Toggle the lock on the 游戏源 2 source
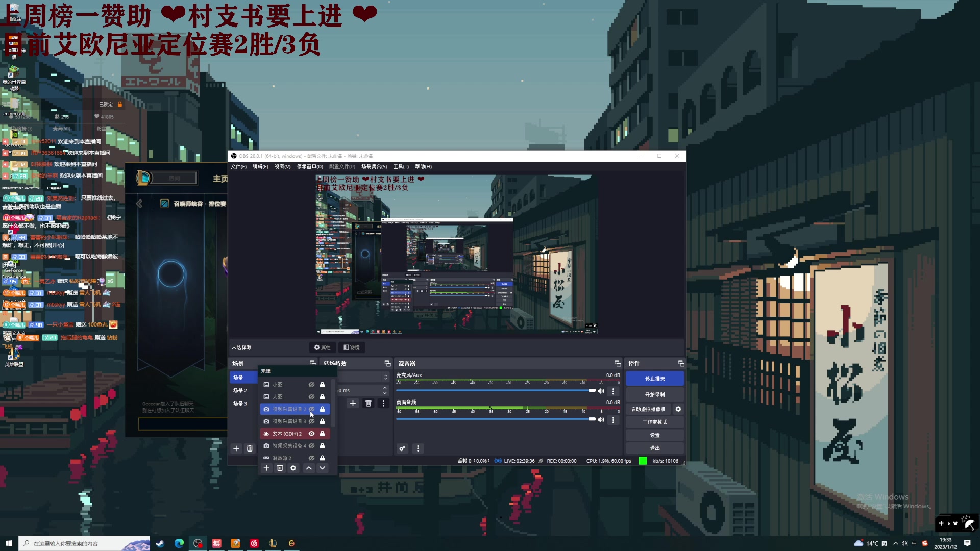 point(322,458)
